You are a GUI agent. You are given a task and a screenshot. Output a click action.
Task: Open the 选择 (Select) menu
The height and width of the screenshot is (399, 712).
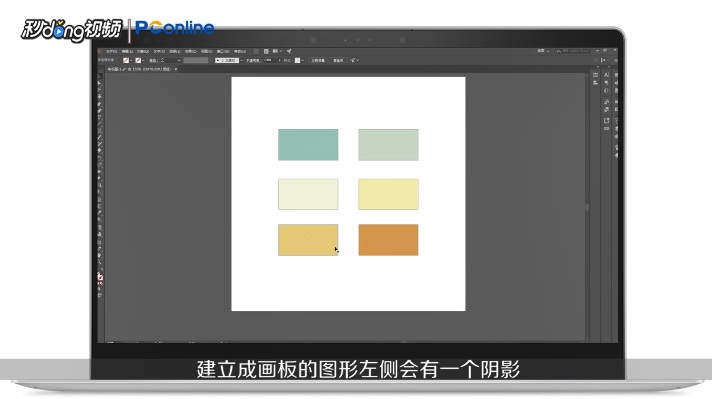click(x=175, y=51)
